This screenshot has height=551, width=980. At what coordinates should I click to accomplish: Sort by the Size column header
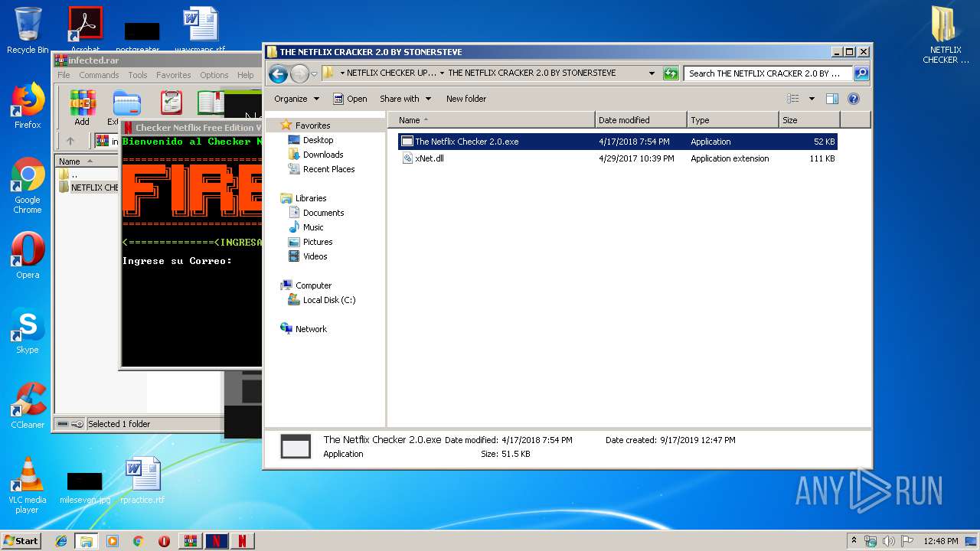pyautogui.click(x=809, y=120)
